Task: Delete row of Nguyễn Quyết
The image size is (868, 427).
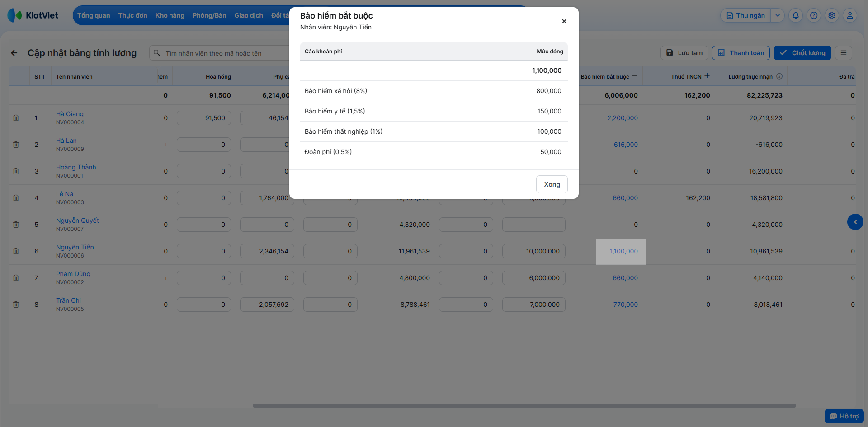Action: tap(16, 225)
